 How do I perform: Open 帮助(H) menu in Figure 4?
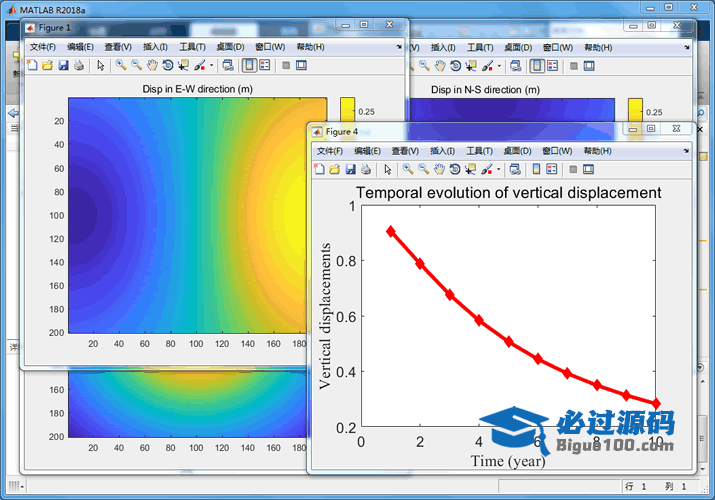click(597, 151)
